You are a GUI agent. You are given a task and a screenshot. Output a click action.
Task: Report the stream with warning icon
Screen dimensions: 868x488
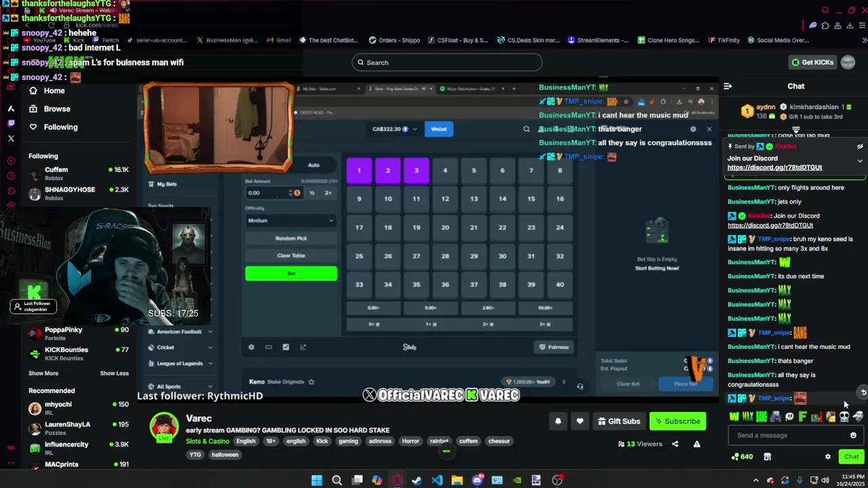click(x=696, y=444)
